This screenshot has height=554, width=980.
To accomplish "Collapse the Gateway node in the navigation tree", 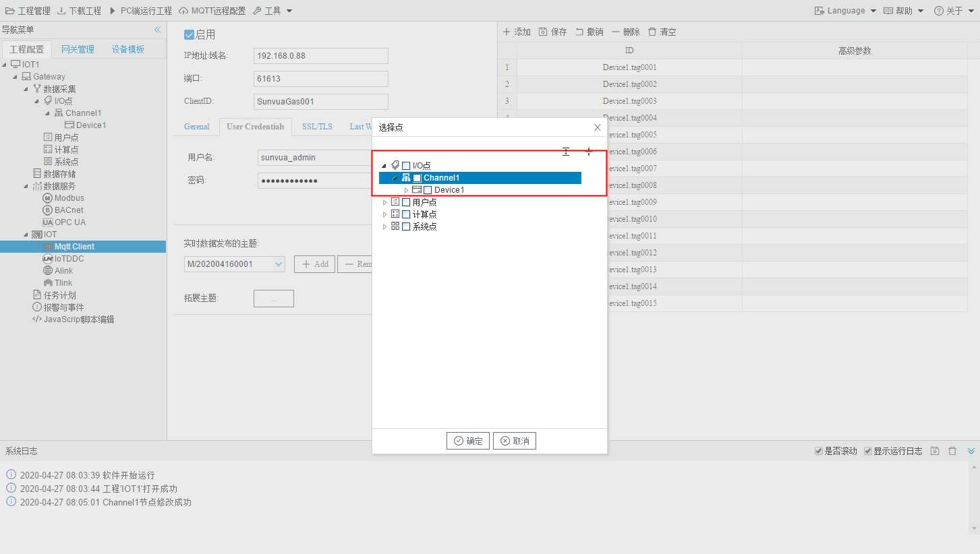I will (x=16, y=77).
